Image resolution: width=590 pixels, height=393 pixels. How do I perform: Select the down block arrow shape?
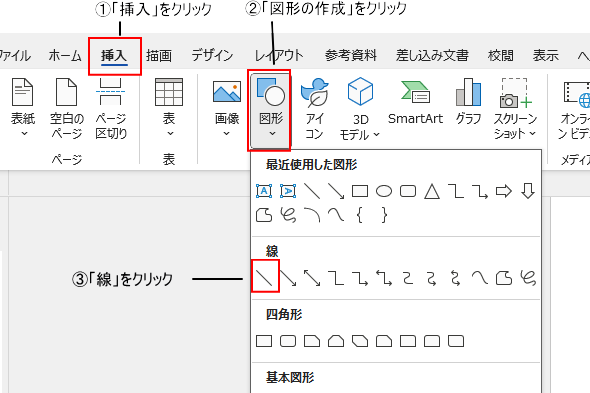(x=528, y=191)
